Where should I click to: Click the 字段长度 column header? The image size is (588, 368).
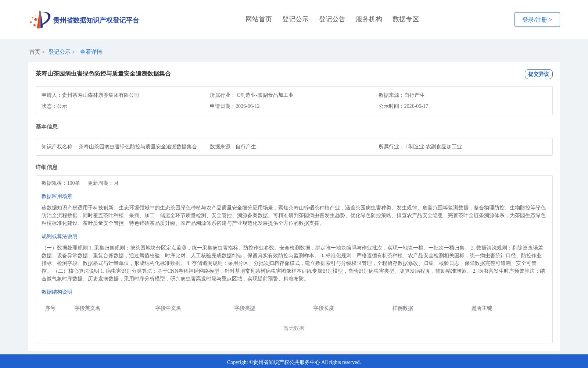324,308
